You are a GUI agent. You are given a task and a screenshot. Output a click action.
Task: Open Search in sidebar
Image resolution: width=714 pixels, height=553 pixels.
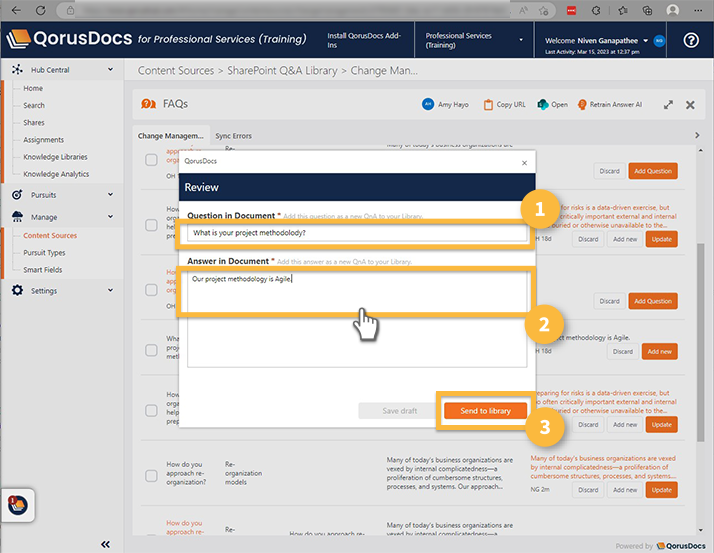34,105
